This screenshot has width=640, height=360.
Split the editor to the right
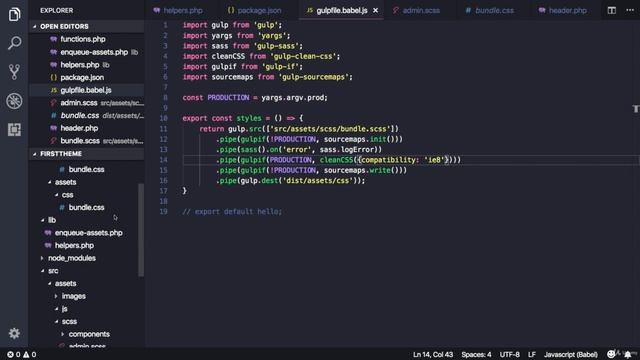point(611,10)
